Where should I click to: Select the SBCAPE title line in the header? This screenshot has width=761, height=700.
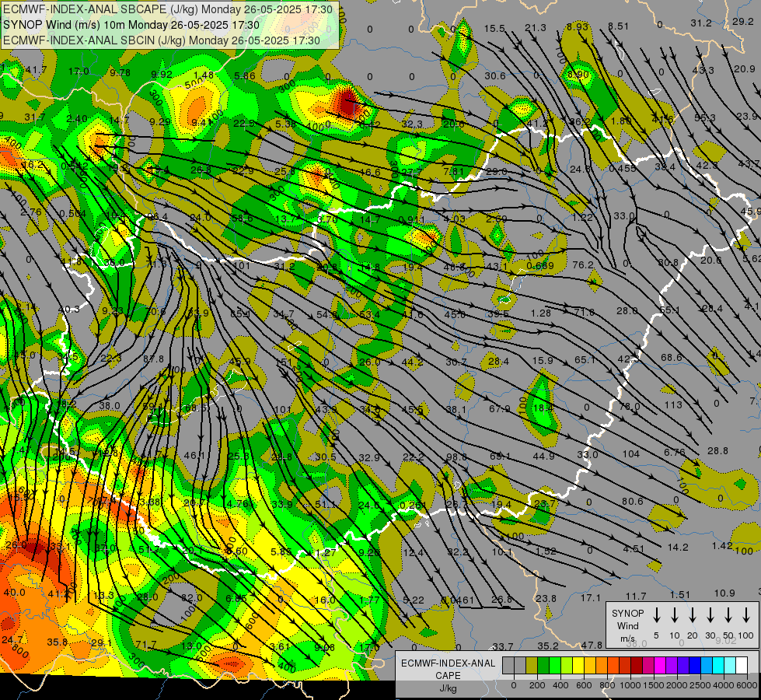[168, 9]
